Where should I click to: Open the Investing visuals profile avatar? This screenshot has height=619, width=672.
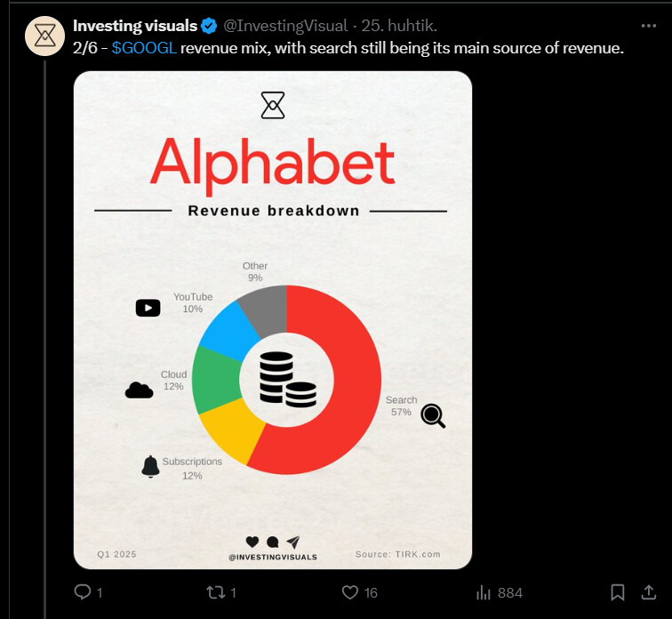[x=45, y=36]
